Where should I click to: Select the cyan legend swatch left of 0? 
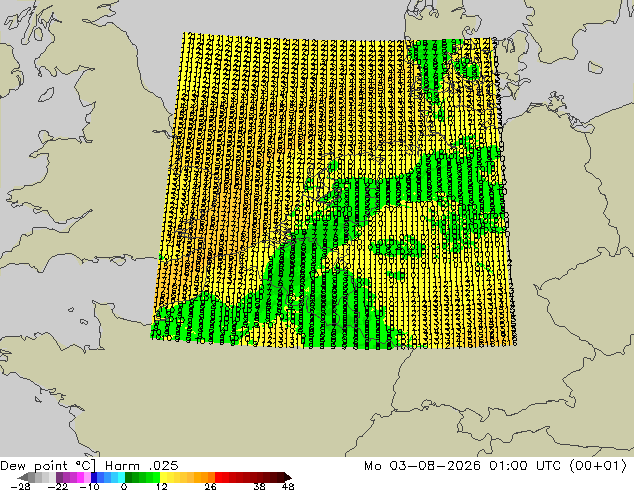[x=121, y=477]
